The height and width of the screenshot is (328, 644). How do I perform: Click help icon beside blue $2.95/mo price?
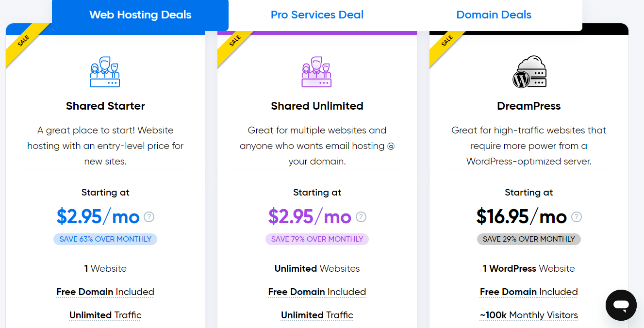click(149, 217)
